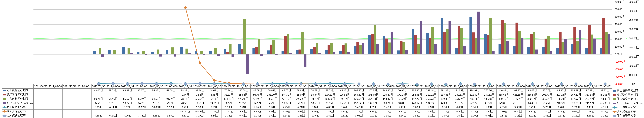Click the purple bar for 2017/12/31

(x=421, y=38)
